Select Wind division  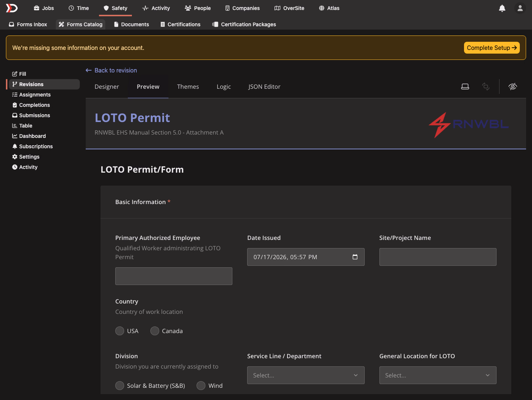[201, 386]
